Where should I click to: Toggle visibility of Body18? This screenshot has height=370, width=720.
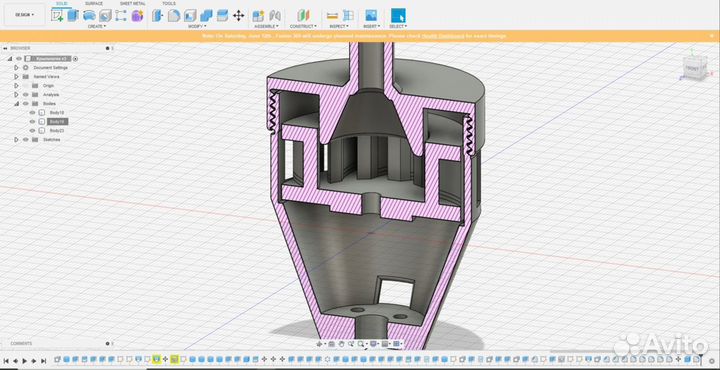point(32,112)
